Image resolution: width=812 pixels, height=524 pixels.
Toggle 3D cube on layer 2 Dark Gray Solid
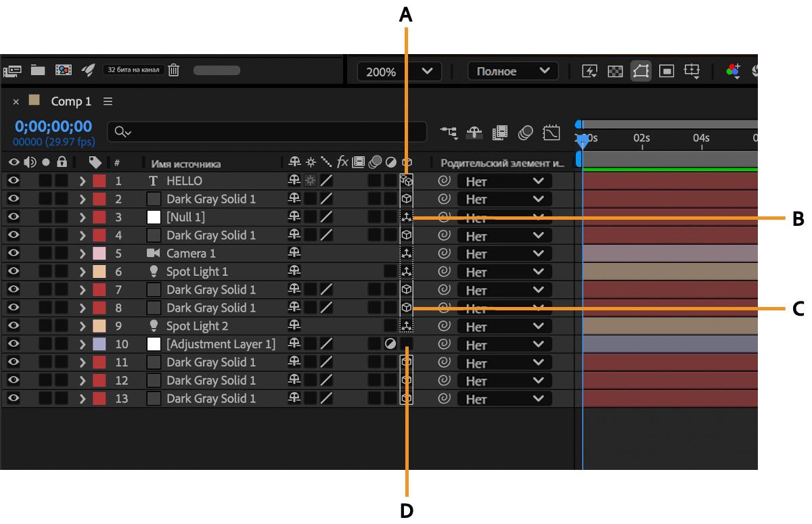click(406, 199)
